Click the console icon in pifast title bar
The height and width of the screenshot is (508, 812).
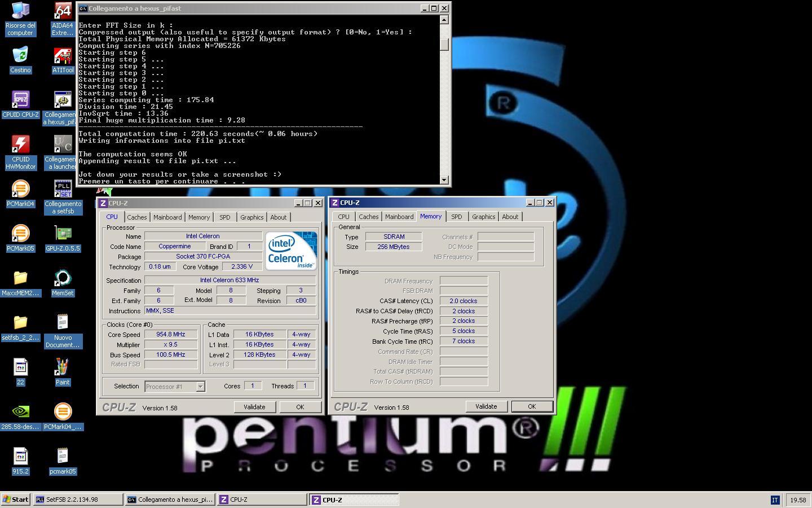coord(83,8)
